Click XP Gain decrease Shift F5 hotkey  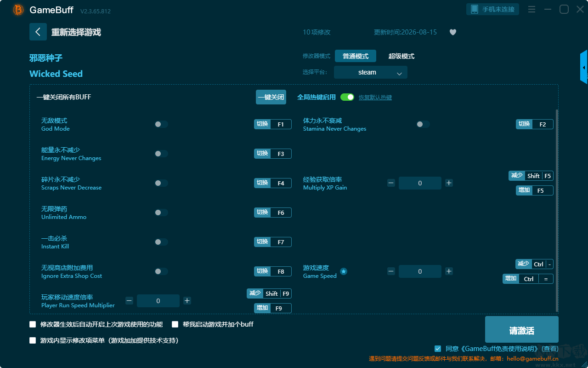click(x=531, y=176)
